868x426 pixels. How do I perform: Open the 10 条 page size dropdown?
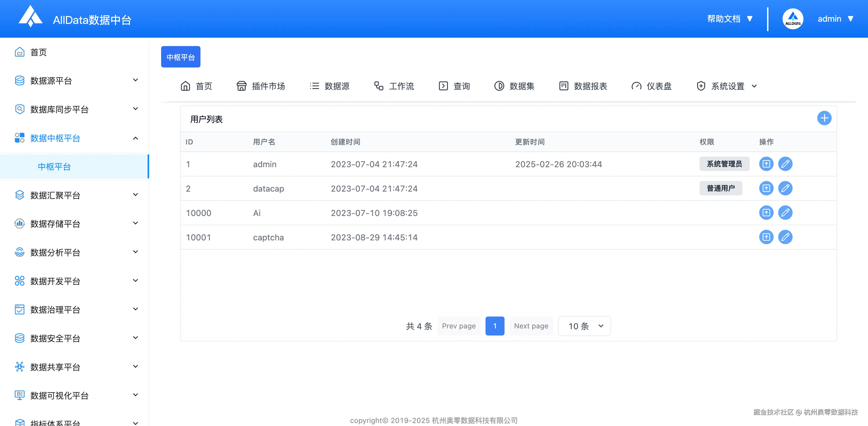click(x=584, y=326)
